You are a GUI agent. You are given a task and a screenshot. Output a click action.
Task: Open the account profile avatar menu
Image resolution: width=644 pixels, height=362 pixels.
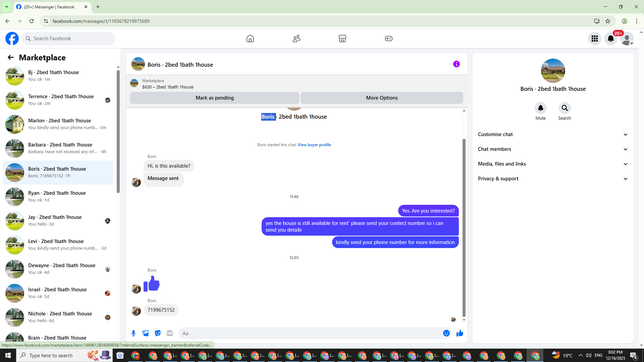click(627, 39)
